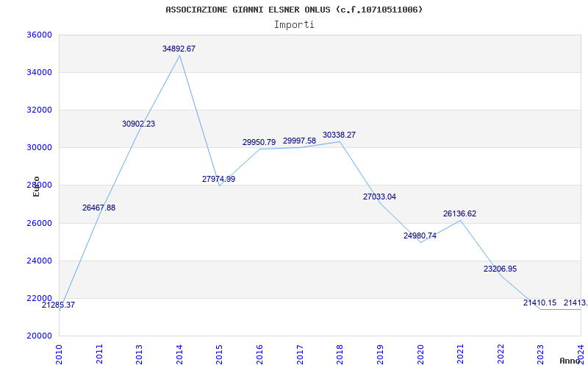
Task: Click the 2015 x-axis year label
Action: click(x=219, y=354)
